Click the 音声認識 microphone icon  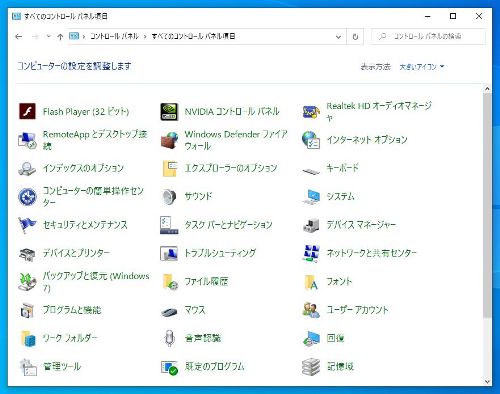click(x=169, y=339)
